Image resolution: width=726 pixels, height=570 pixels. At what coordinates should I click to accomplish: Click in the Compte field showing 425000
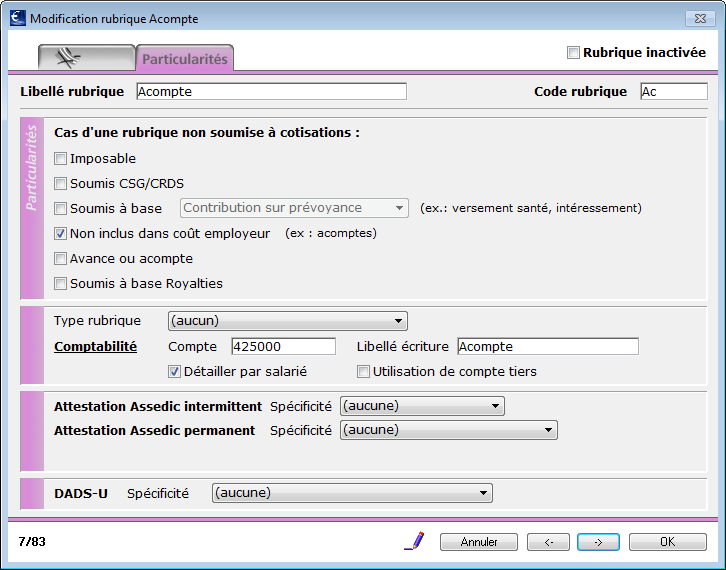click(283, 347)
